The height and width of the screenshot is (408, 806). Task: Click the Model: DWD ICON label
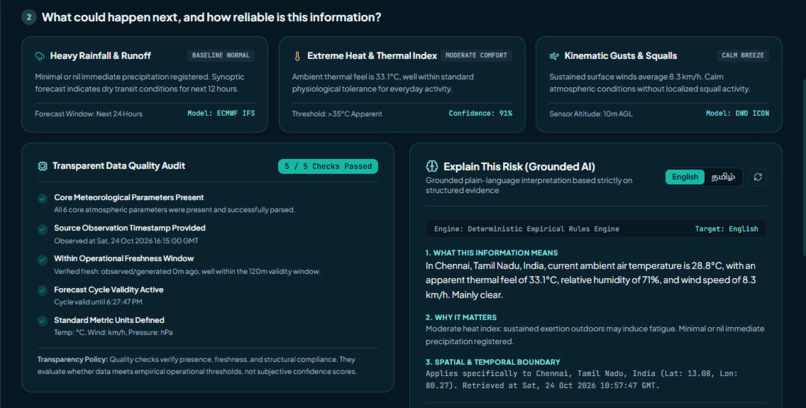point(738,114)
